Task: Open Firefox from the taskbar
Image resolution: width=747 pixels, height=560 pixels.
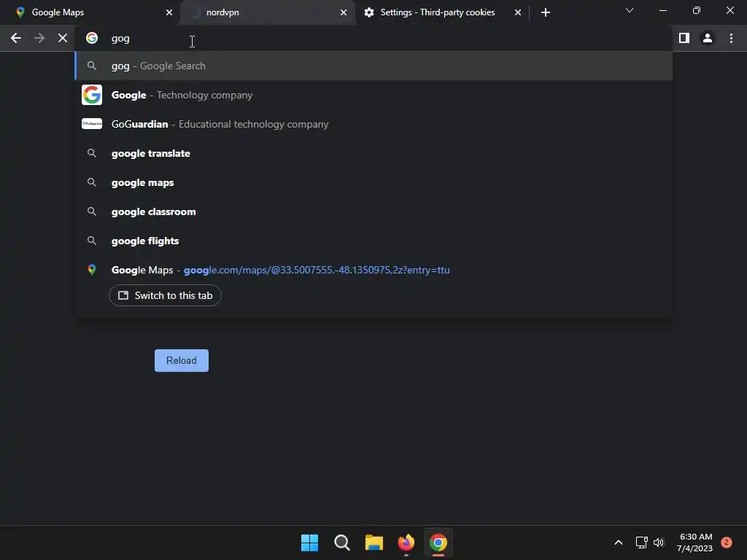Action: [406, 542]
